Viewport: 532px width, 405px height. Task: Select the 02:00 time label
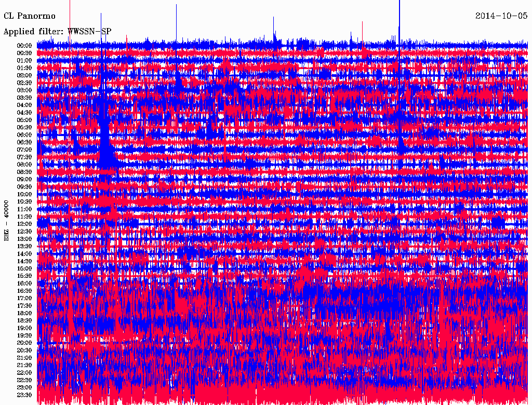(x=24, y=75)
